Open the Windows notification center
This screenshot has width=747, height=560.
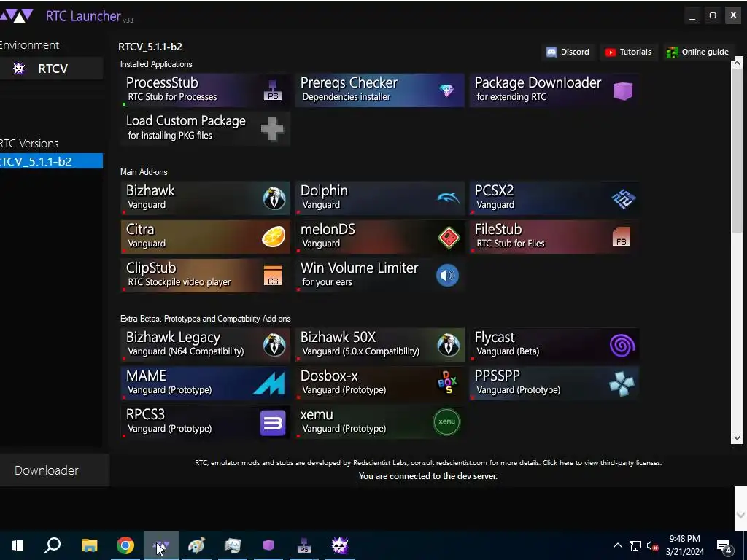pos(724,546)
